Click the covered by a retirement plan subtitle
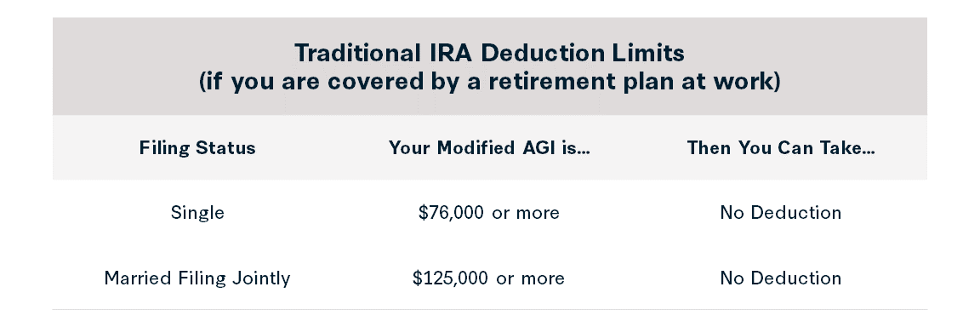The image size is (980, 327). point(489,82)
